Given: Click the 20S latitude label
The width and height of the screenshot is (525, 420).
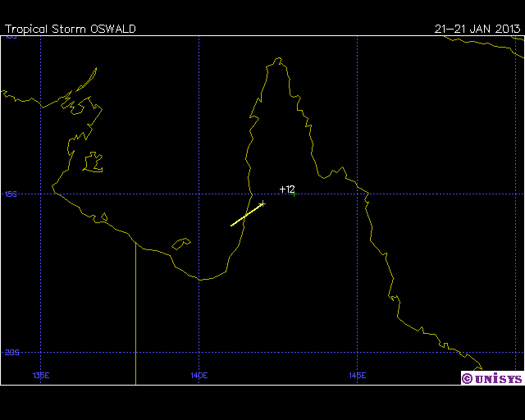Looking at the screenshot, I should point(11,352).
